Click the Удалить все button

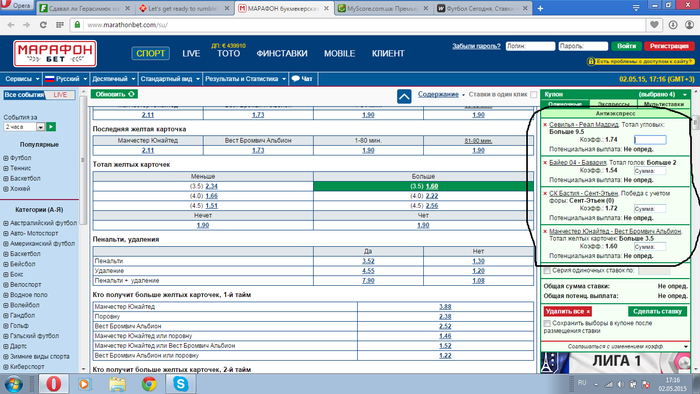[x=567, y=311]
